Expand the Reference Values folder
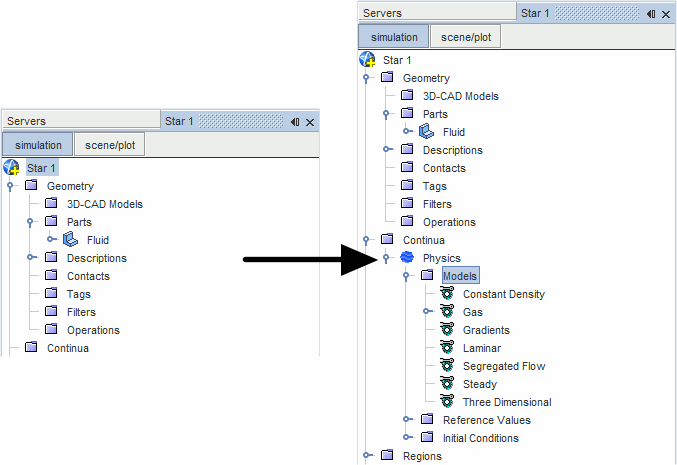The image size is (677, 465). click(407, 420)
